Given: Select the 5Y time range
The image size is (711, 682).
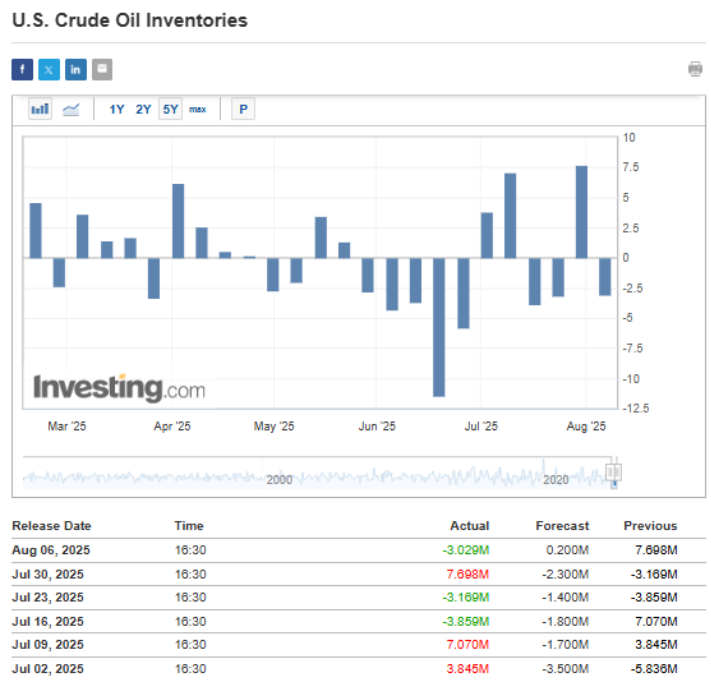Looking at the screenshot, I should click(170, 109).
